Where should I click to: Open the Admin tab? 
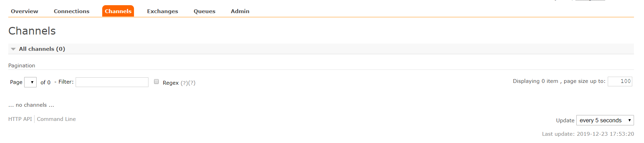coord(240,11)
